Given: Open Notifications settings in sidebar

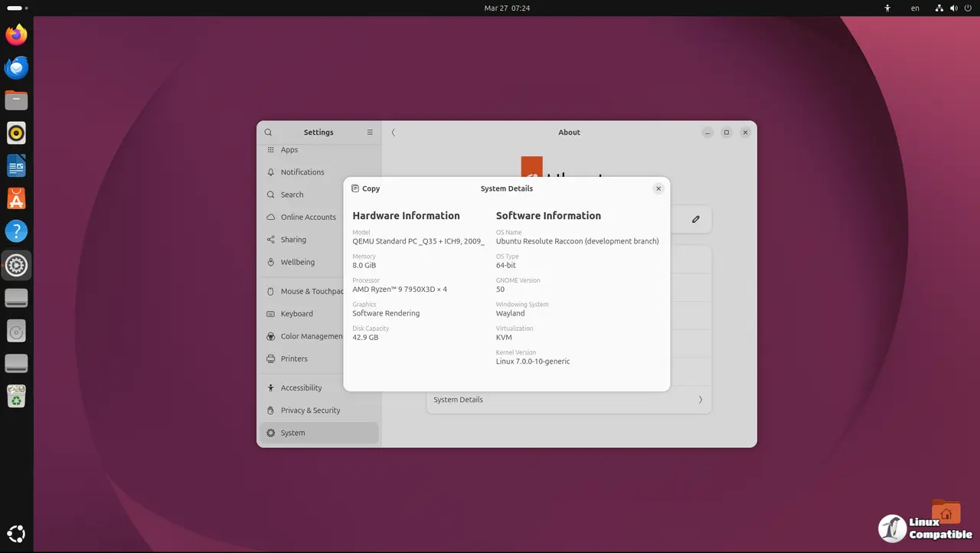Looking at the screenshot, I should click(302, 172).
